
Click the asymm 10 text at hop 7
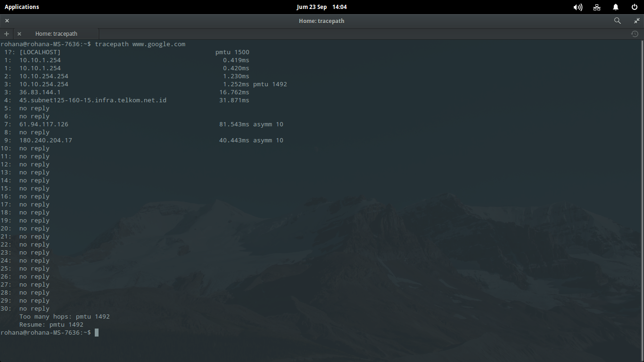tap(268, 124)
